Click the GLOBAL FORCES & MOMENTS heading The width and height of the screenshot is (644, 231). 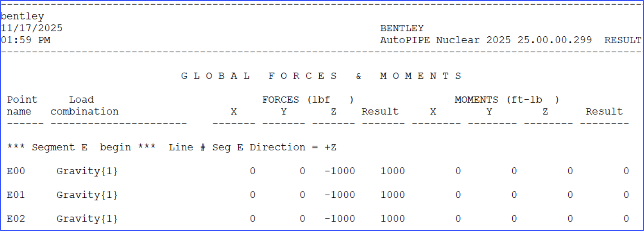(321, 76)
